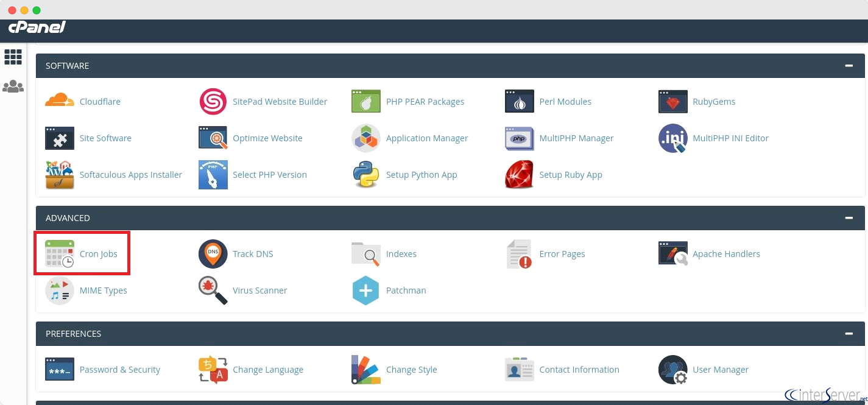This screenshot has height=405, width=868.
Task: Click the Cloudflare link text
Action: tap(100, 102)
